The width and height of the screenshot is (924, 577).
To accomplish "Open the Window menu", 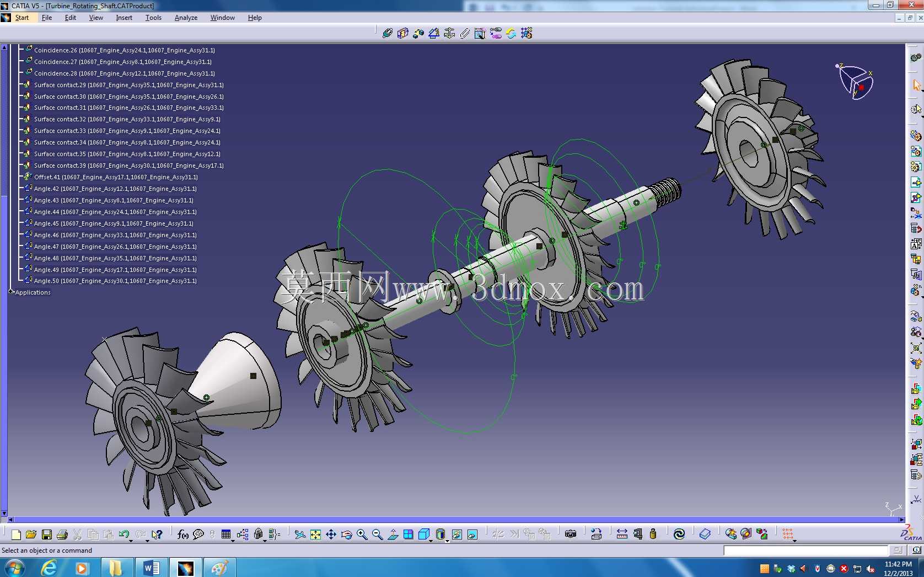I will click(222, 18).
